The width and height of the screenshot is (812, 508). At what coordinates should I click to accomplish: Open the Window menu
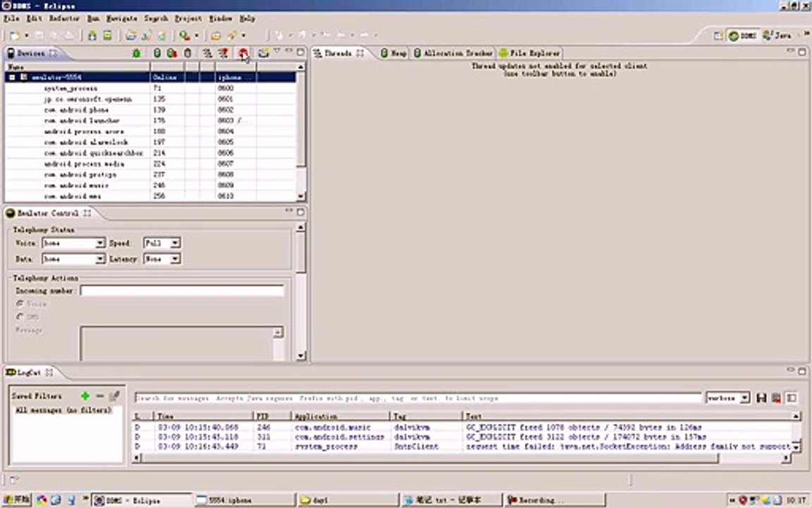[x=220, y=18]
